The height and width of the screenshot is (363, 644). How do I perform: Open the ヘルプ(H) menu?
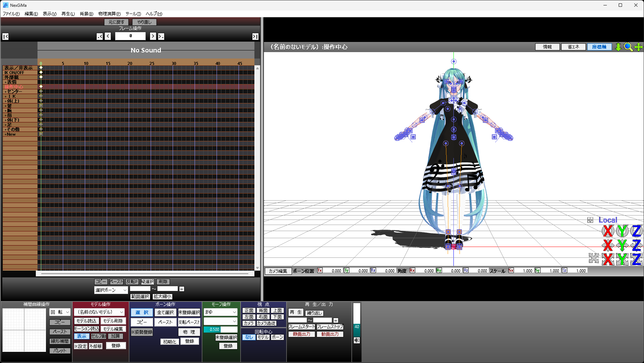[x=154, y=14]
